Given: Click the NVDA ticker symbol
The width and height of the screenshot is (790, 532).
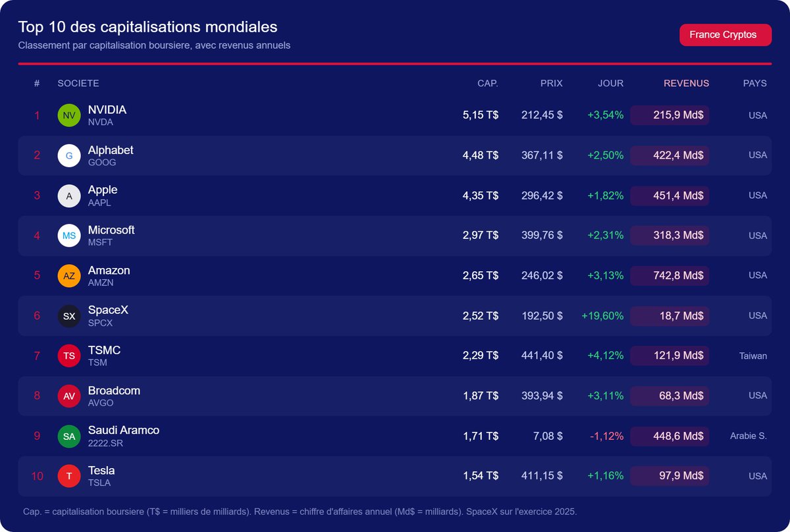Looking at the screenshot, I should click(101, 122).
